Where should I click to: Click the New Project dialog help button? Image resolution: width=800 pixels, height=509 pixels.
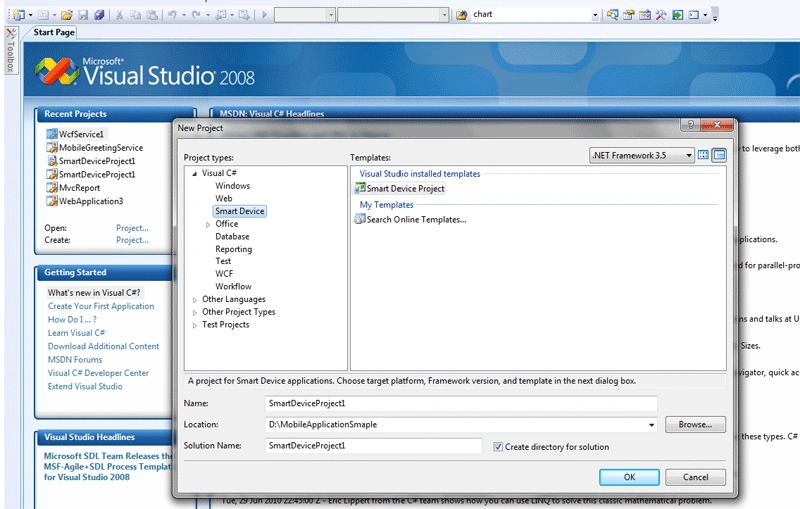click(690, 124)
